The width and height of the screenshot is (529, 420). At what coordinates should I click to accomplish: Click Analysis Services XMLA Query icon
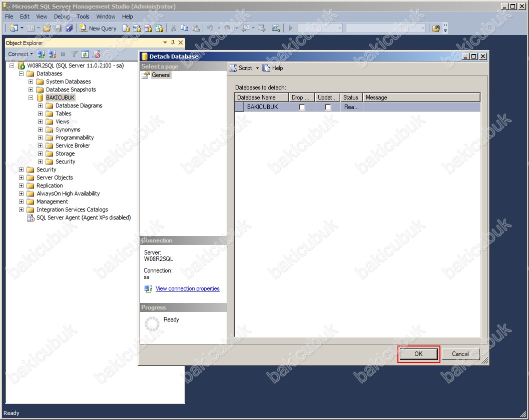coord(159,28)
